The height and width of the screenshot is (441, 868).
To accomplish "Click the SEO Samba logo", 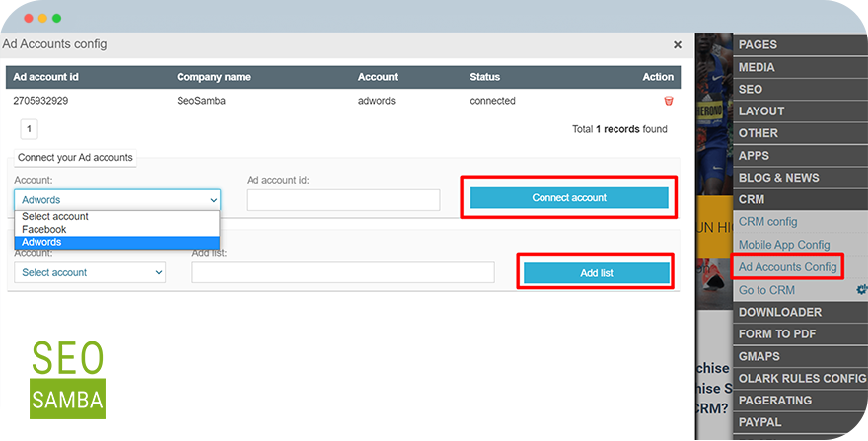I will [x=67, y=380].
